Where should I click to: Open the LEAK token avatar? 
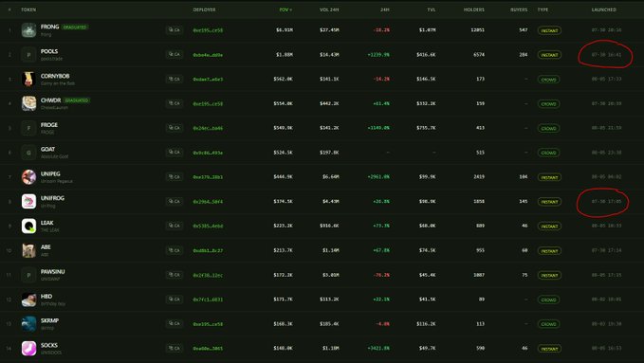28,226
